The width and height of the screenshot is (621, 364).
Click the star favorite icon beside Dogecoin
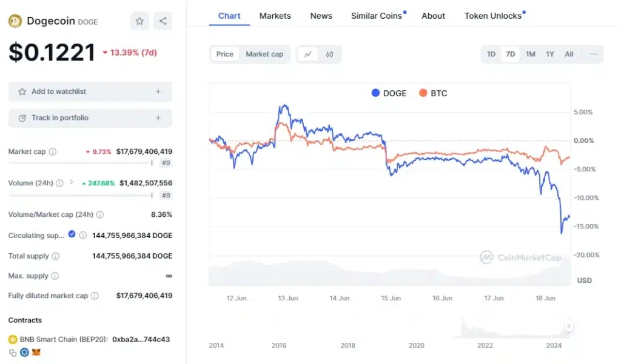139,21
